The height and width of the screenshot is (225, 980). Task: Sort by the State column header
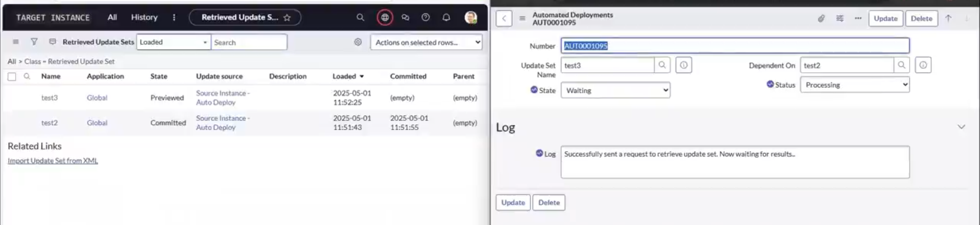[x=159, y=76]
